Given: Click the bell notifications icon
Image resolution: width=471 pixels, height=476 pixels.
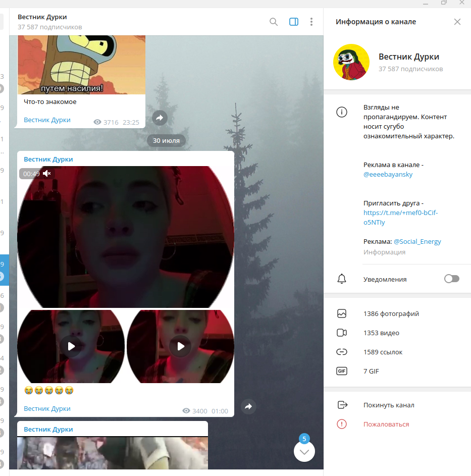Looking at the screenshot, I should pyautogui.click(x=342, y=279).
